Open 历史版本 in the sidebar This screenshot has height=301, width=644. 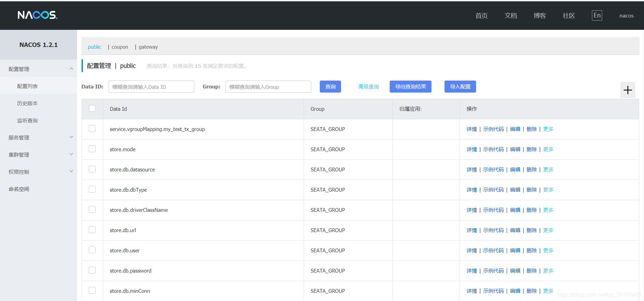pyautogui.click(x=27, y=103)
